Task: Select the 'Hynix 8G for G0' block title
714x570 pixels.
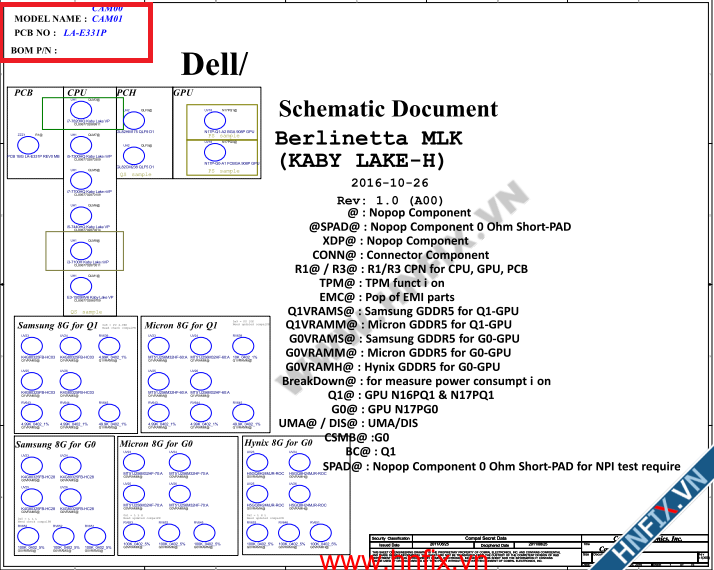Action: (278, 443)
